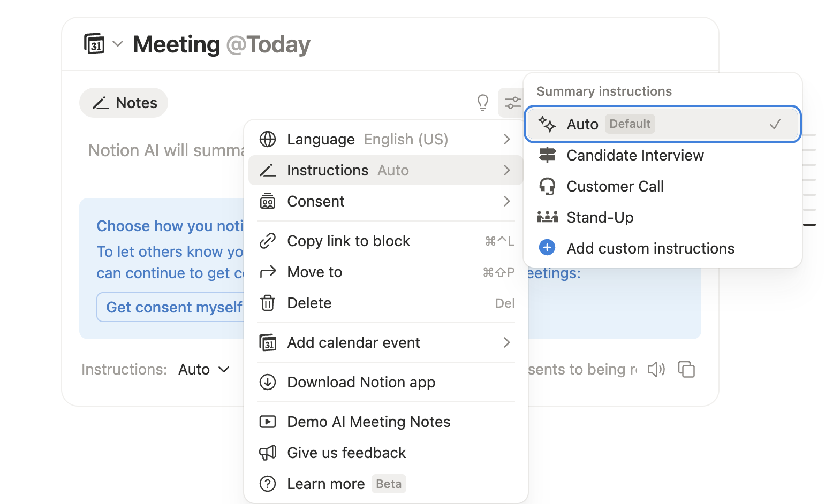Click the megaphone icon beside Give us feedback
The width and height of the screenshot is (833, 504).
(268, 453)
